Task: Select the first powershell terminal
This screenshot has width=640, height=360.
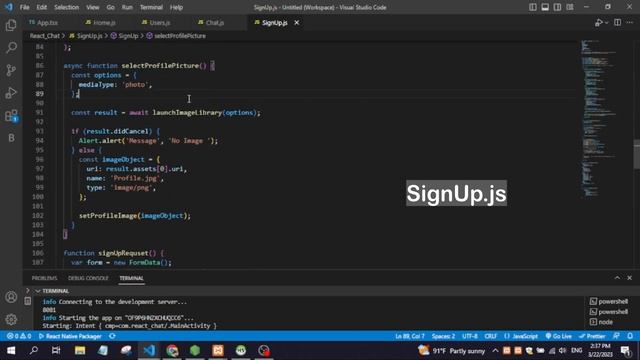Action: point(609,302)
